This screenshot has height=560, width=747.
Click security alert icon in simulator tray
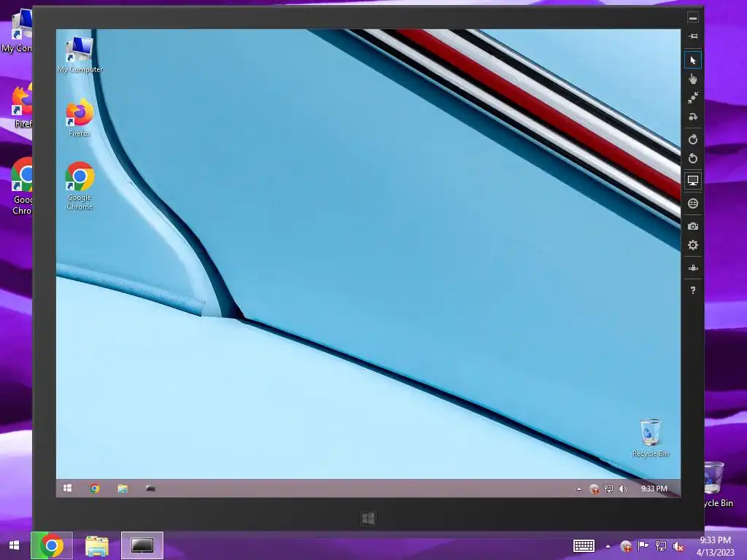click(594, 489)
